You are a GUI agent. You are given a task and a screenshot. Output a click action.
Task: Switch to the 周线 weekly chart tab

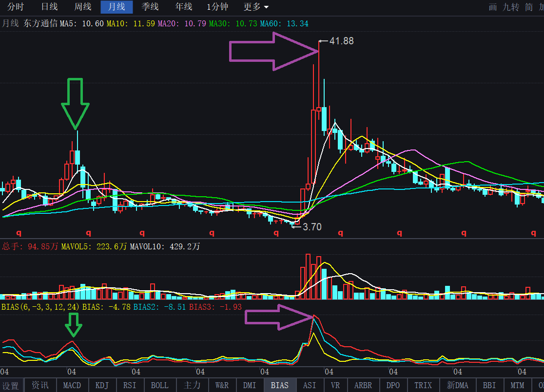(82, 7)
